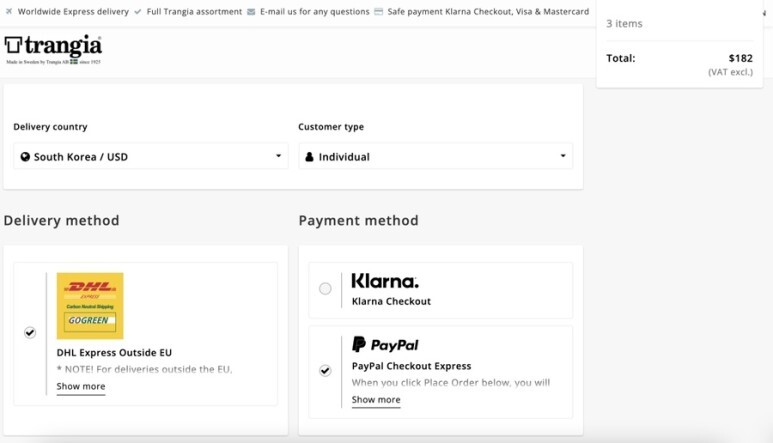
Task: Open the Customer type dropdown
Action: (x=436, y=156)
